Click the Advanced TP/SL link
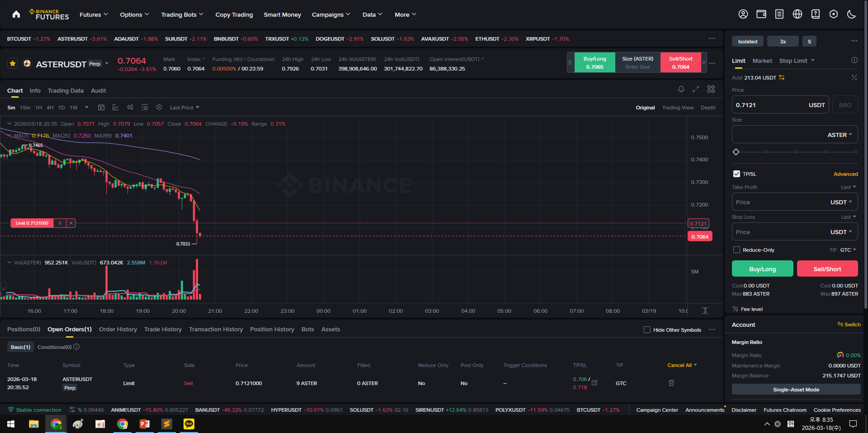Screen dimensions: 868x433 845,174
